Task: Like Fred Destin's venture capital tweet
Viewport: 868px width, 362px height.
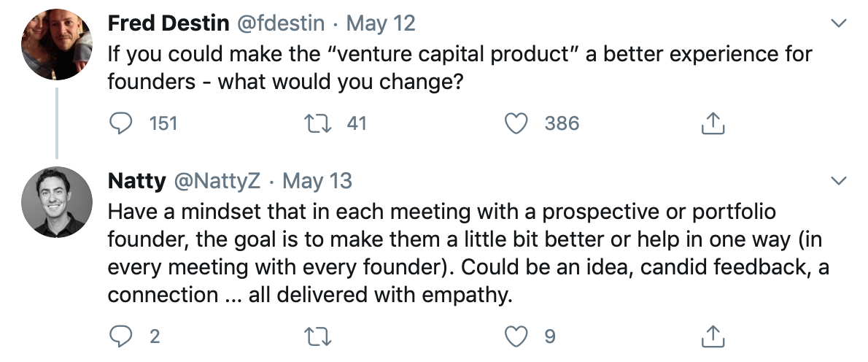Action: tap(517, 124)
